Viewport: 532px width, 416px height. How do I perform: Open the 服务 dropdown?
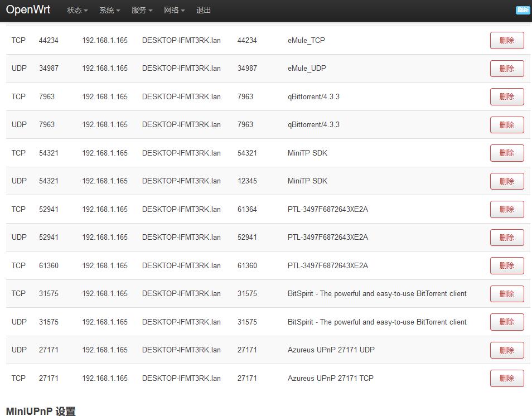(142, 11)
